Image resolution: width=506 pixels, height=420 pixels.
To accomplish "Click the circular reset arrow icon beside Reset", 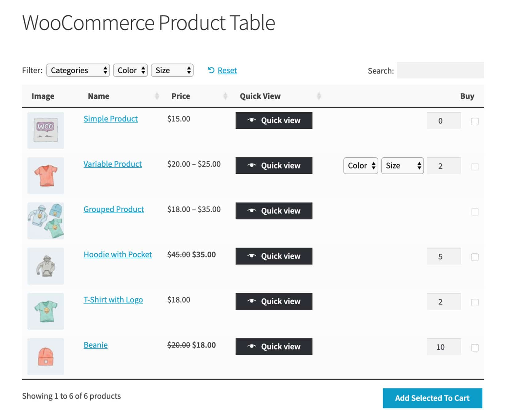I will pyautogui.click(x=211, y=70).
